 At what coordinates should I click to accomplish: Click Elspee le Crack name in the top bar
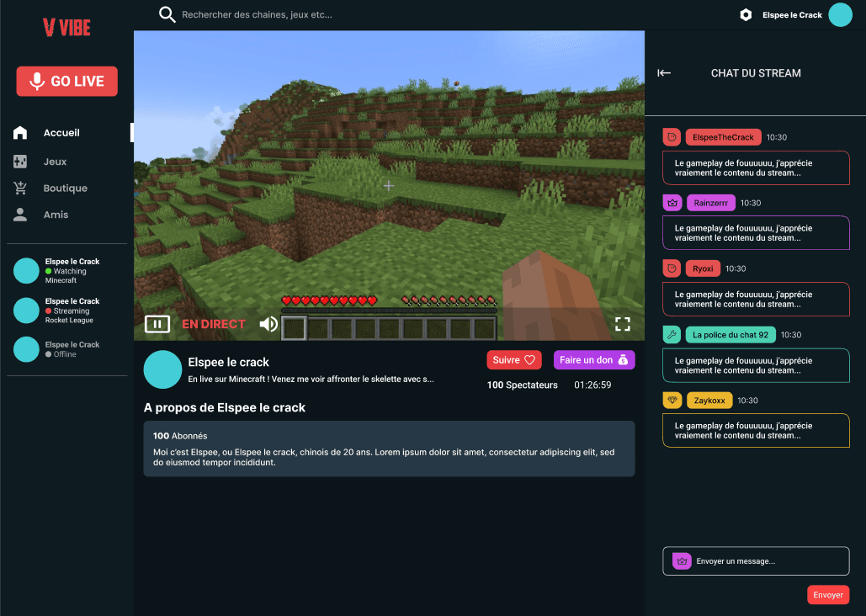tap(792, 15)
